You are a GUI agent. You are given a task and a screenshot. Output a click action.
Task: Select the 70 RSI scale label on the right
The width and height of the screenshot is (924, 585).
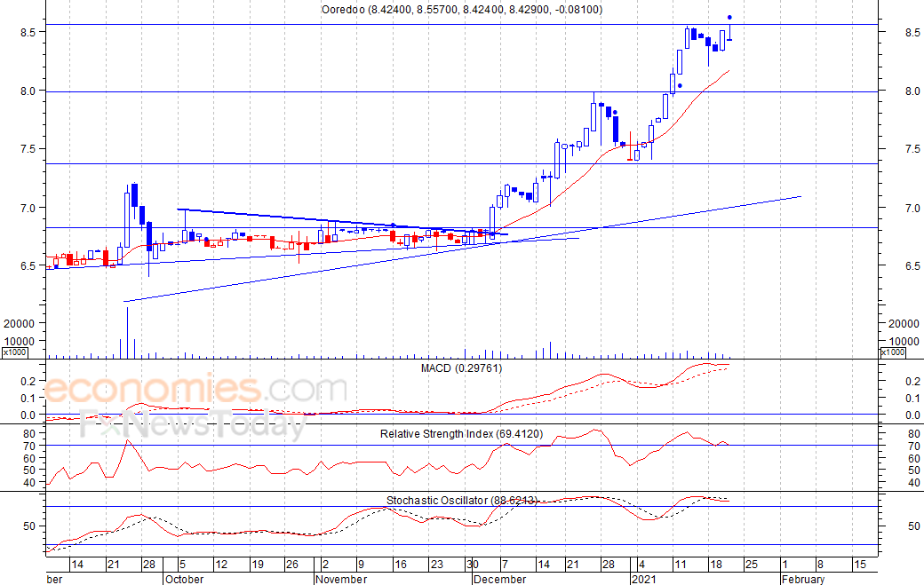[914, 447]
